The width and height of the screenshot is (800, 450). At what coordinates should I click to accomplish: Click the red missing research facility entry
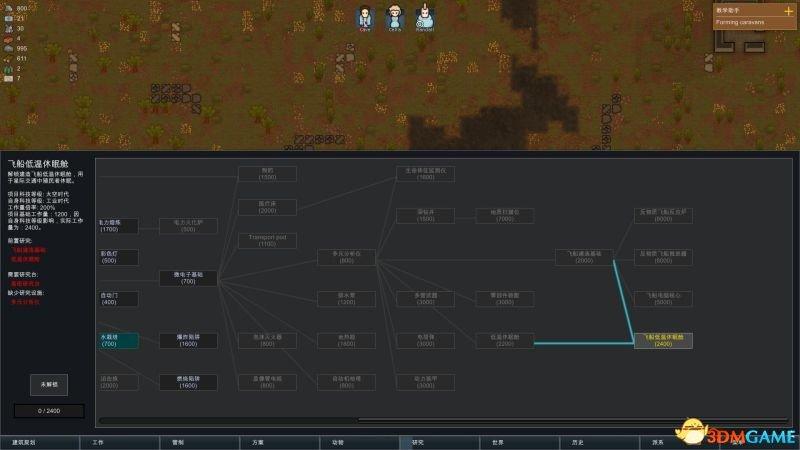click(26, 302)
